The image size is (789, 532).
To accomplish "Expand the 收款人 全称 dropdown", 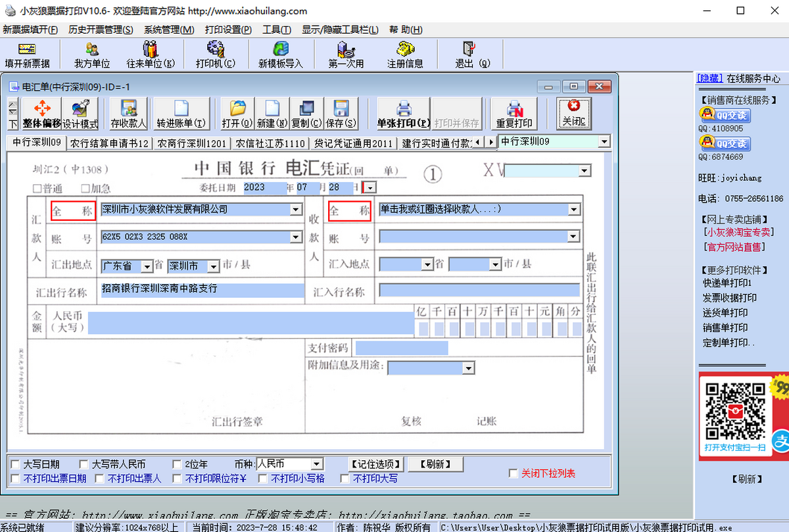I will click(574, 210).
